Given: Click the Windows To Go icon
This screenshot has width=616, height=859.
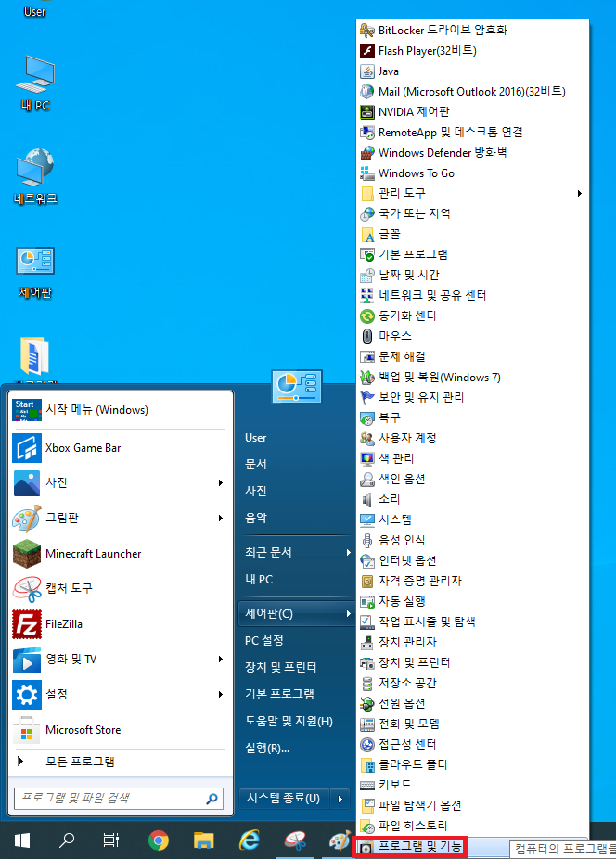Looking at the screenshot, I should coord(367,173).
